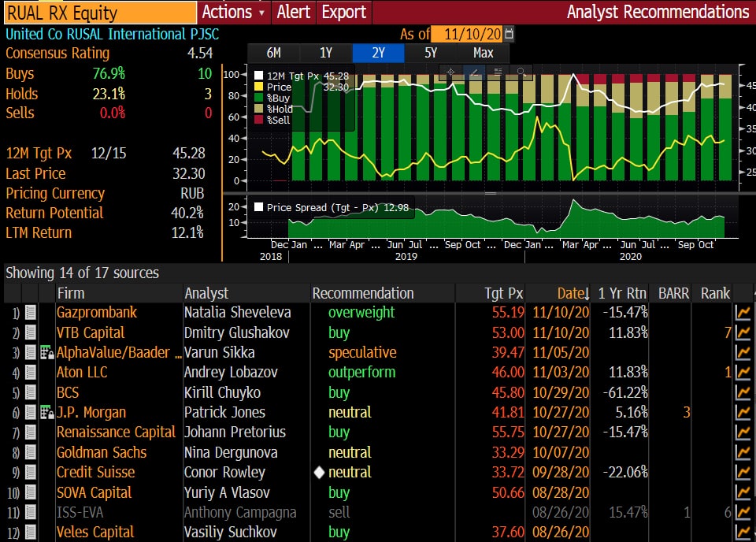Open the ISS-EVA report document icon
Image resolution: width=756 pixels, height=542 pixels.
(x=31, y=512)
